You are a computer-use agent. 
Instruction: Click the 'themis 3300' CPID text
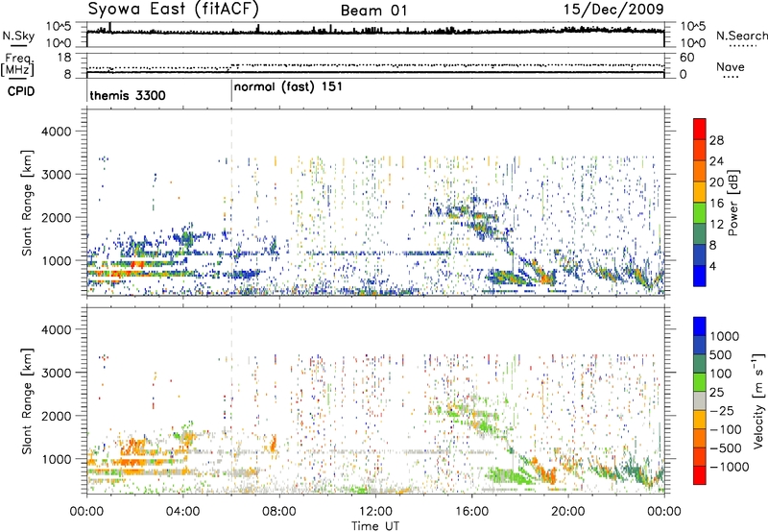pyautogui.click(x=128, y=95)
